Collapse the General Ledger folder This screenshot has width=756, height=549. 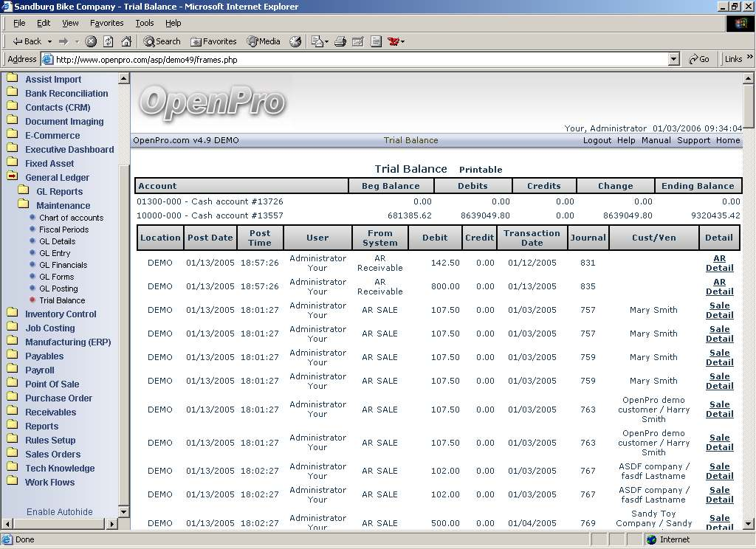[x=12, y=177]
